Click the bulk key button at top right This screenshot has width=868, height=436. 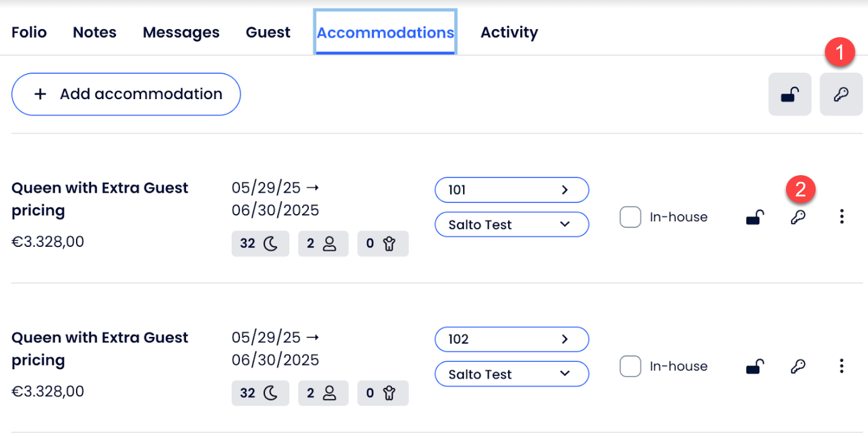pos(841,94)
